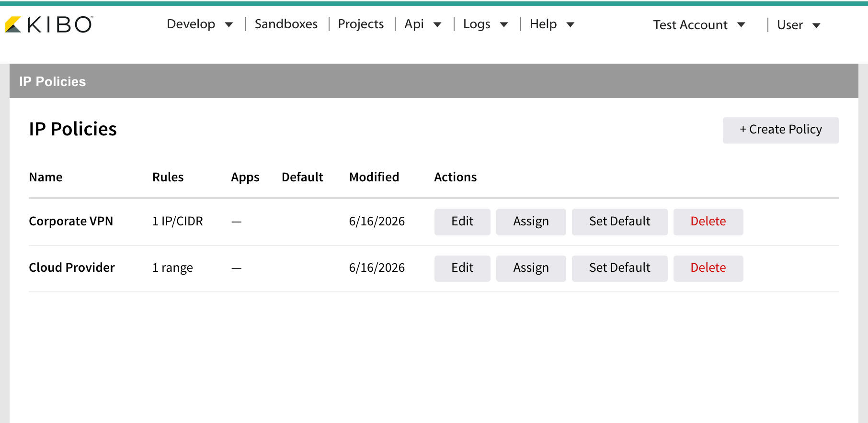Expand the Logs dropdown menu

pos(485,24)
